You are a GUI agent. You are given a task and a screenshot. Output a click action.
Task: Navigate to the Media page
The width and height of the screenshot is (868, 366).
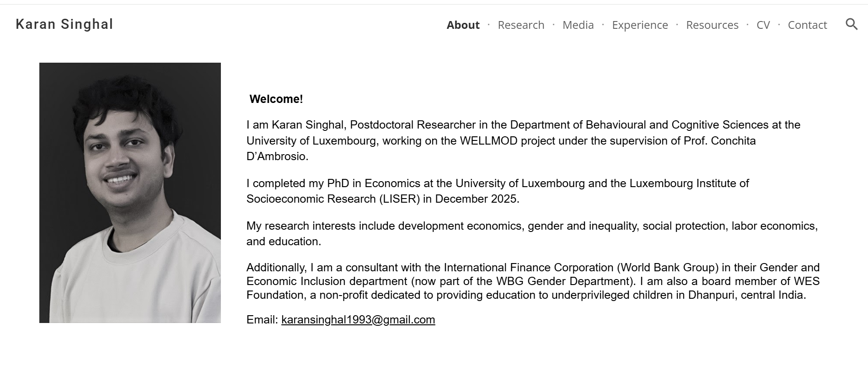tap(578, 25)
